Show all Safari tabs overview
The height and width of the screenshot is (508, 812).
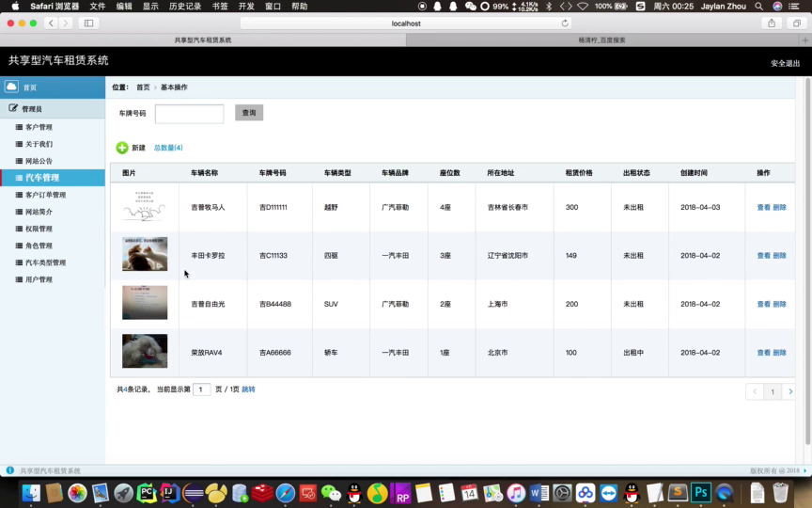click(796, 23)
